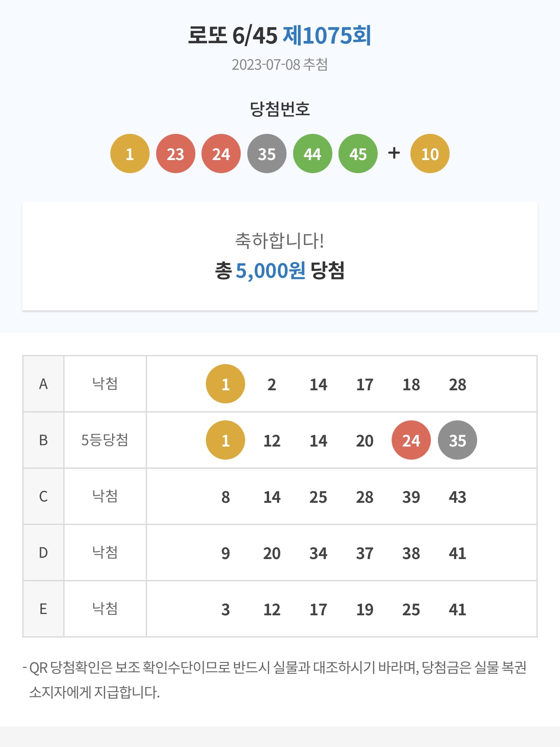Click the plus sign before bonus ball
The image size is (560, 747).
(394, 153)
